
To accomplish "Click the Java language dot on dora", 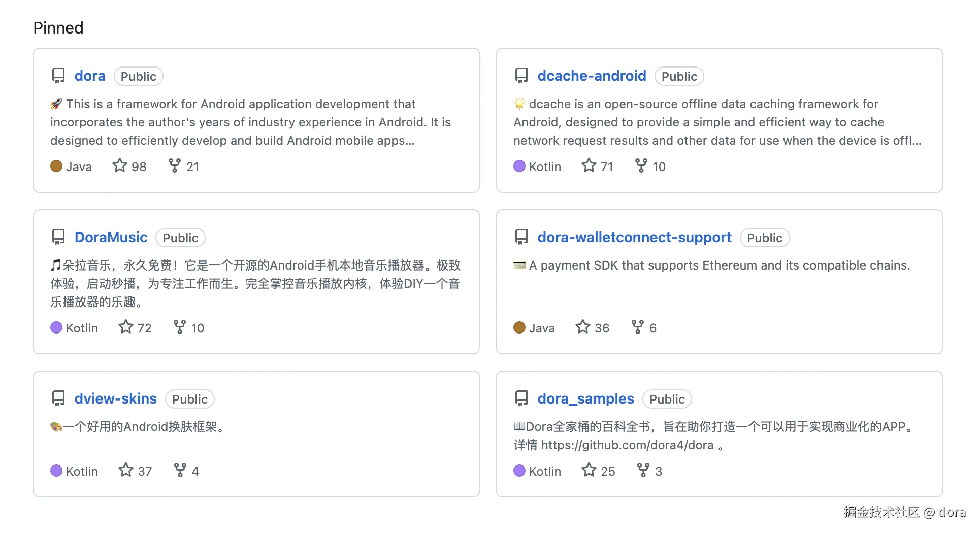I will [56, 165].
